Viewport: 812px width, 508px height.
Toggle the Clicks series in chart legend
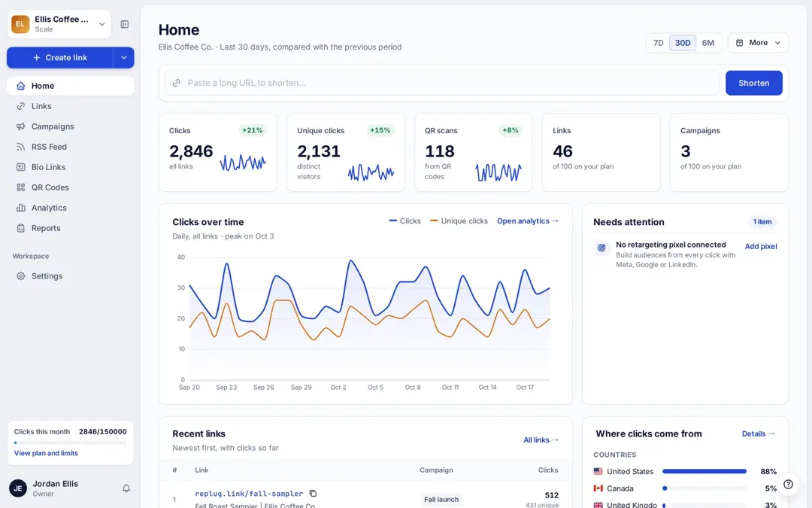pos(405,221)
